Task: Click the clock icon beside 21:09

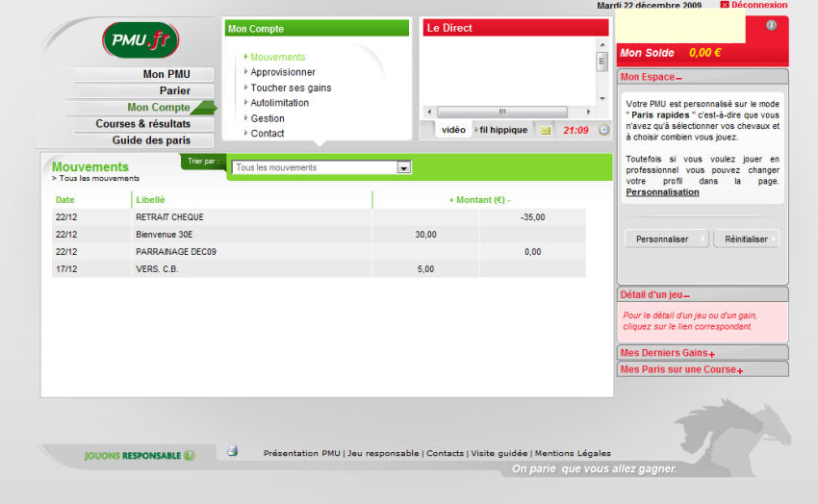Action: coord(603,130)
